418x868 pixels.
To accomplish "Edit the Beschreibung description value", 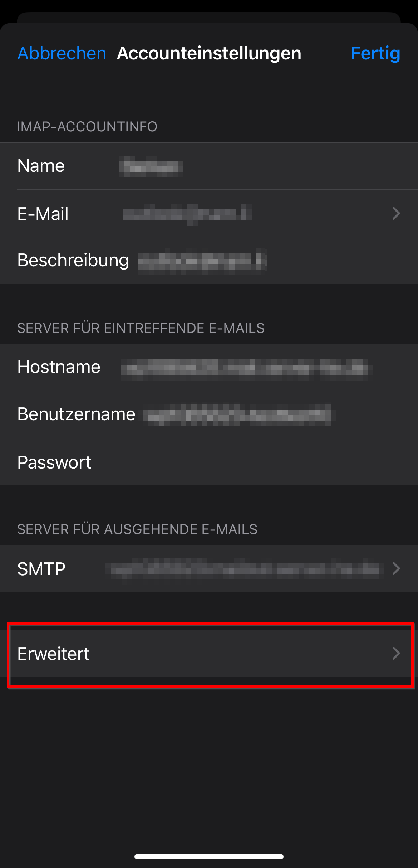I will [202, 261].
